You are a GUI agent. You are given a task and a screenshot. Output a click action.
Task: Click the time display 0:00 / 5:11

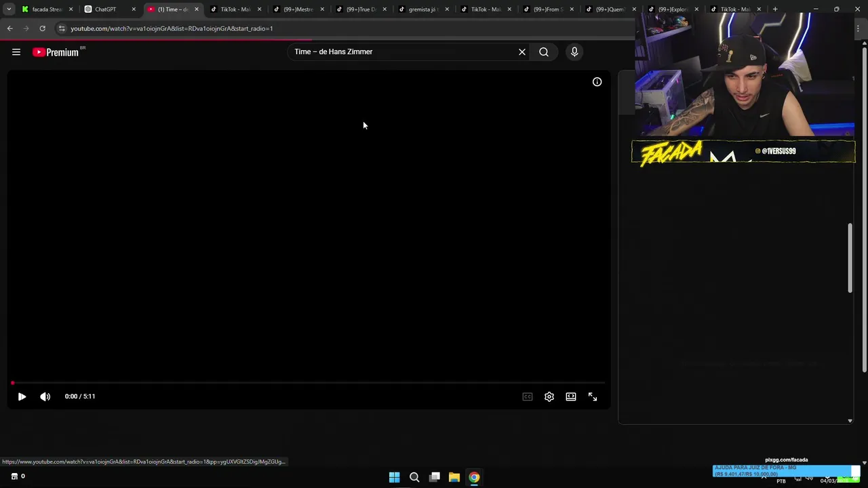pyautogui.click(x=80, y=396)
